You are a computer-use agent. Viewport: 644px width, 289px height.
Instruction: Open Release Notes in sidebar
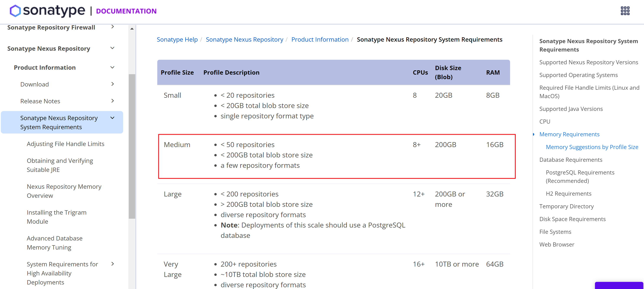click(x=40, y=101)
